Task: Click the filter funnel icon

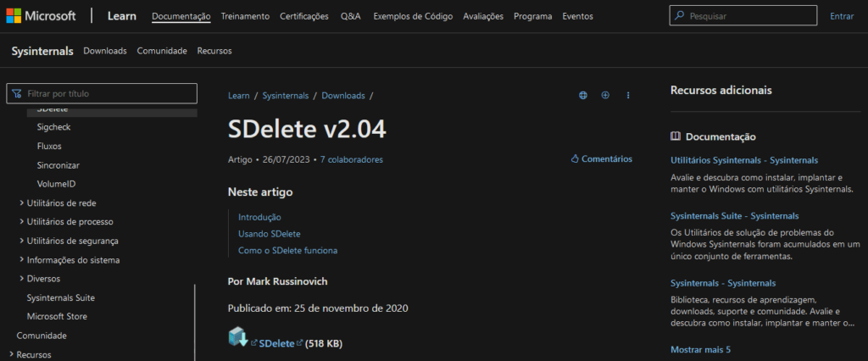Action: [17, 93]
